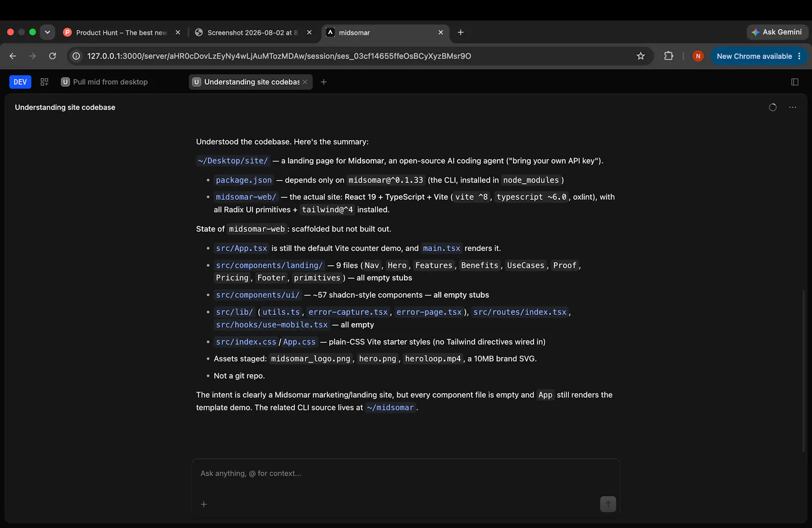This screenshot has width=812, height=528.
Task: Open the ~/Desktop/site/ path link
Action: pyautogui.click(x=233, y=161)
